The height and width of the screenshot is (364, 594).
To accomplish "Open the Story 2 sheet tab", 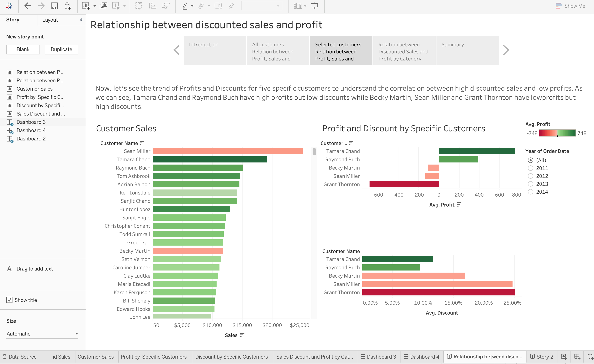I will tap(542, 357).
